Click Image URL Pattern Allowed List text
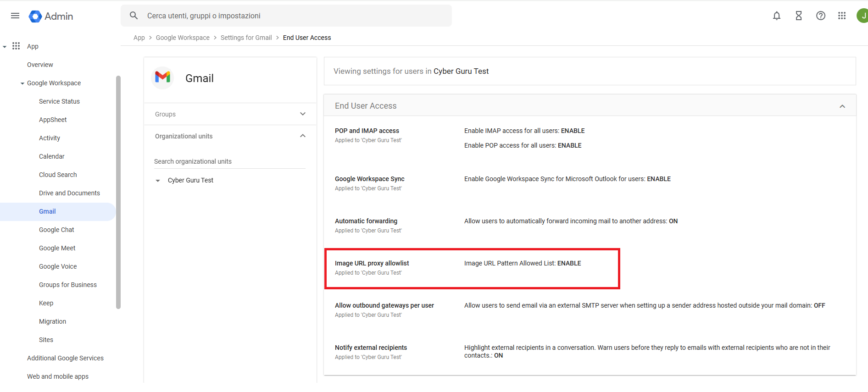 (x=523, y=263)
